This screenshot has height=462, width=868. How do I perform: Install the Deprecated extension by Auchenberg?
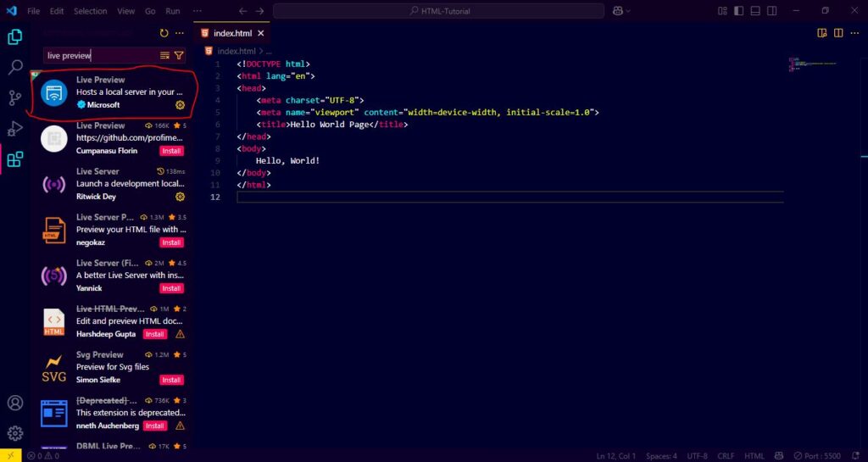154,426
